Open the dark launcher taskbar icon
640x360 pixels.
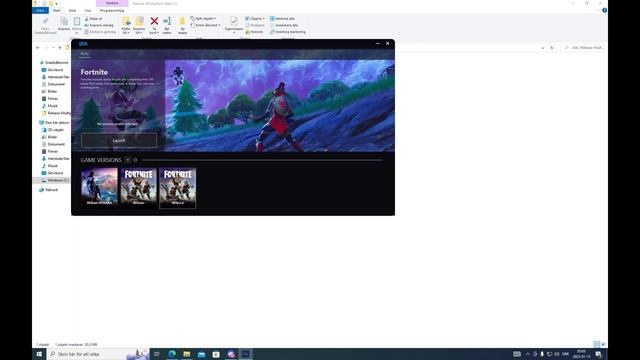246,354
